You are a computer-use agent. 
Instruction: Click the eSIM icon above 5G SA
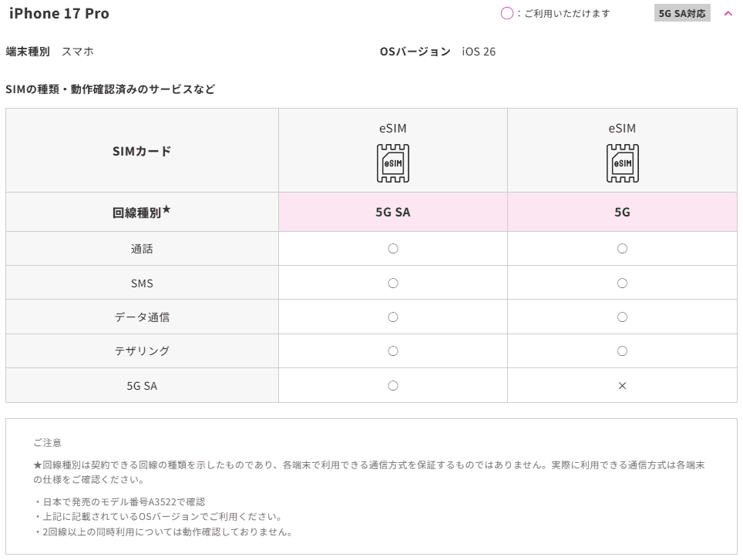pyautogui.click(x=393, y=163)
